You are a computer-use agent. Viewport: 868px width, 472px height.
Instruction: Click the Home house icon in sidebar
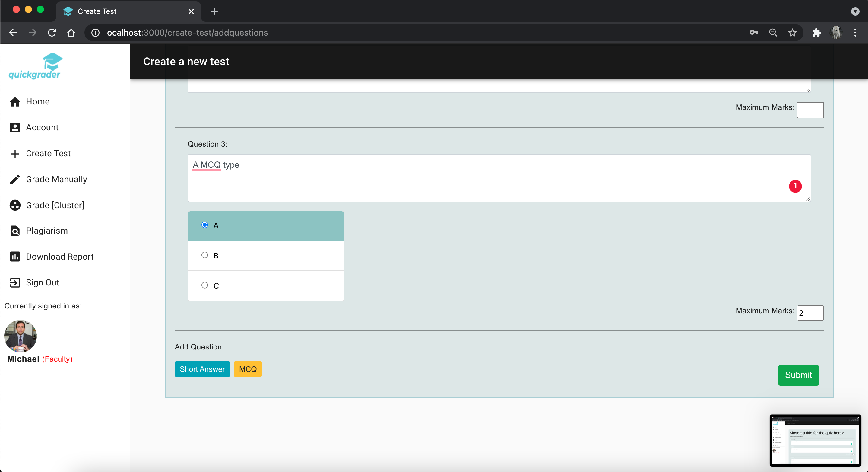(x=15, y=101)
